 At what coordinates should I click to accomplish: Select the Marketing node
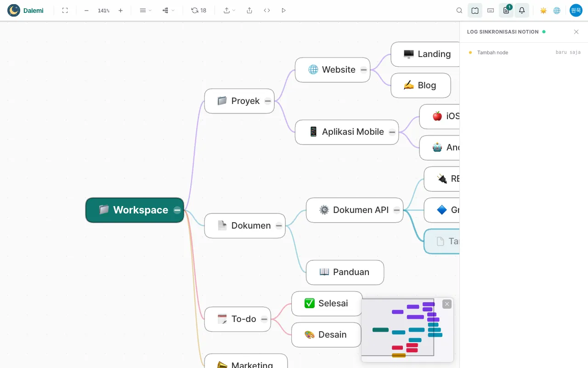pos(246,361)
